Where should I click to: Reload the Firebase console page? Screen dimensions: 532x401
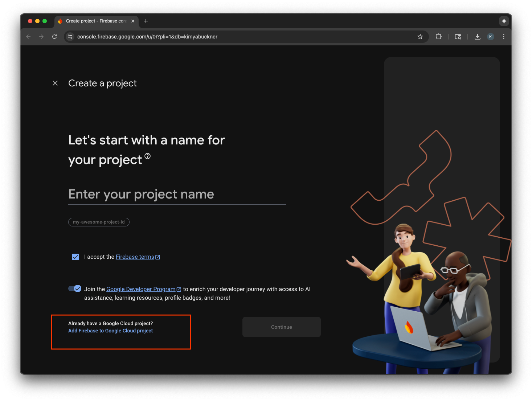54,37
